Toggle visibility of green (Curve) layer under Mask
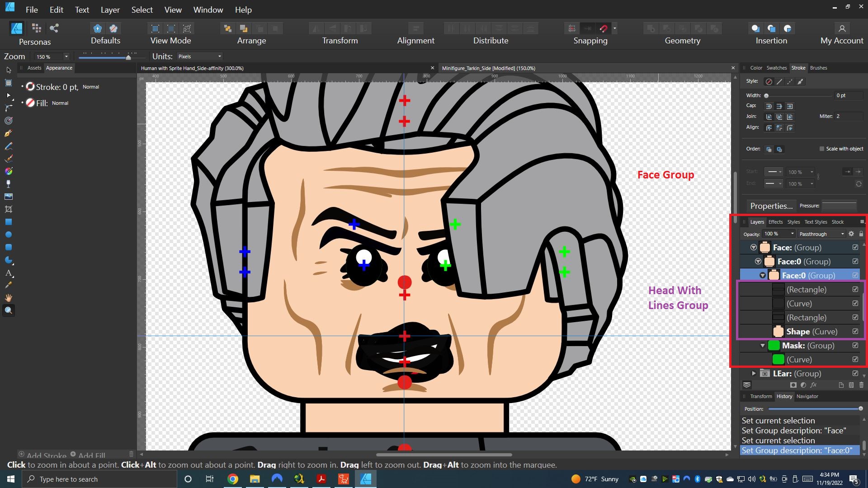868x488 pixels. click(855, 359)
